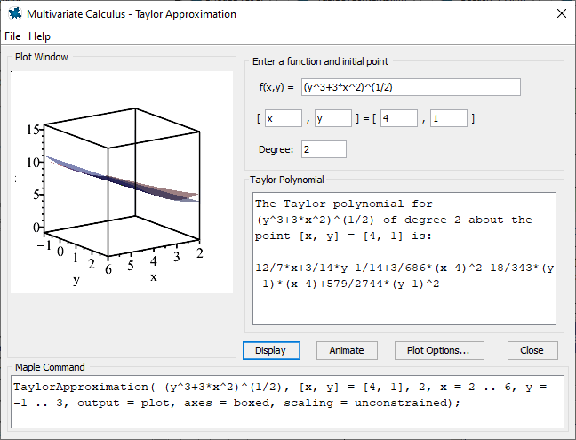Click the Animate button
This screenshot has height=440, width=576.
[347, 350]
